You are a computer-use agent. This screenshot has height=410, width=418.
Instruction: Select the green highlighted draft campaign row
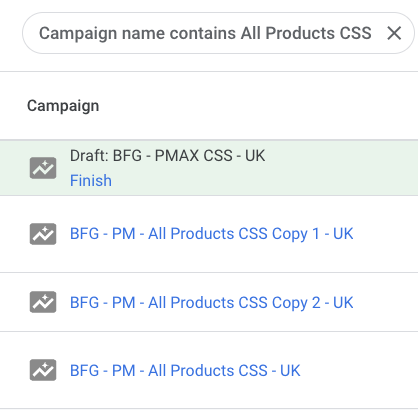click(x=209, y=168)
